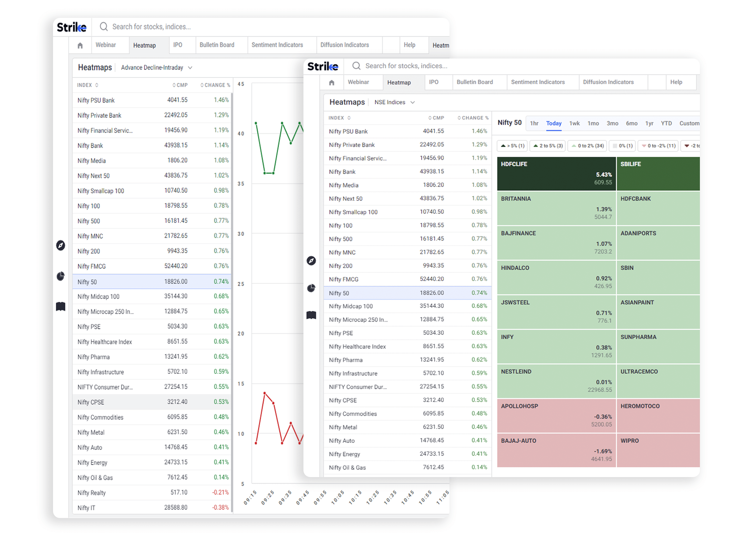Click the APOLLOHOSP red heatmap tile

click(x=556, y=416)
